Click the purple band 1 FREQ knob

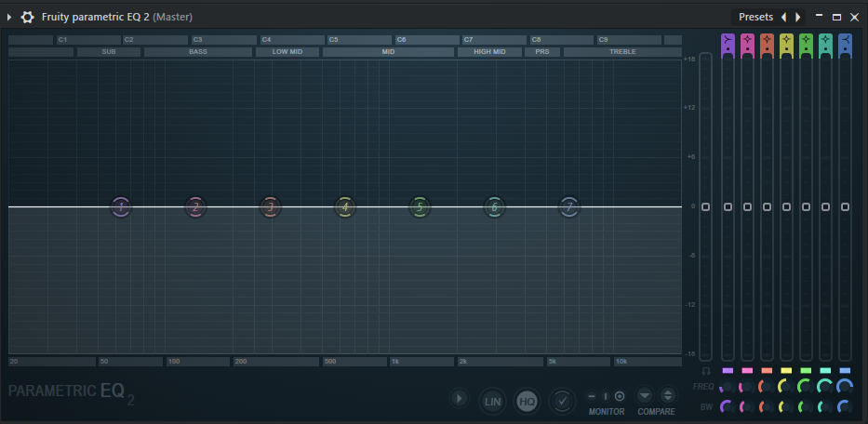(727, 387)
